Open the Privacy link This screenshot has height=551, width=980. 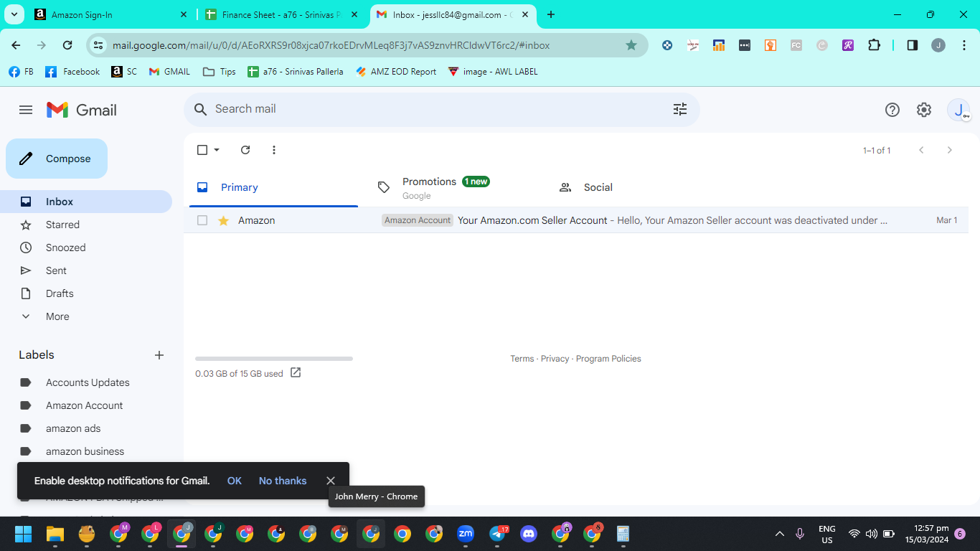555,359
